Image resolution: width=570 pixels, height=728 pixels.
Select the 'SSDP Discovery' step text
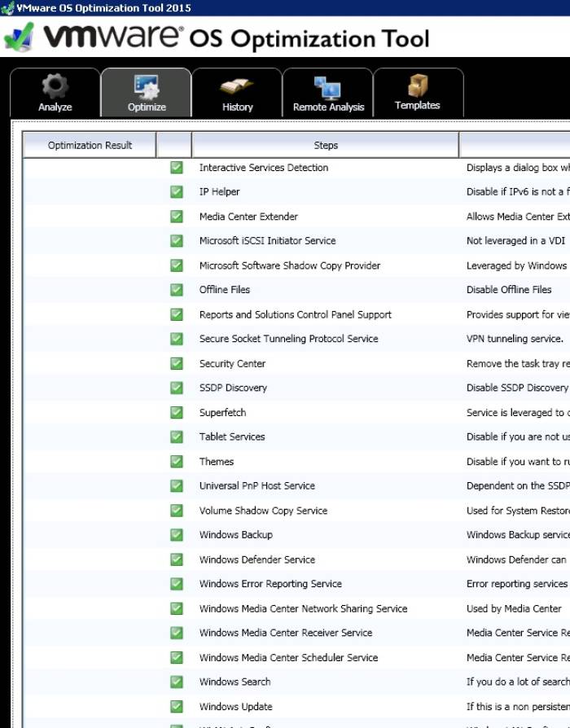tap(233, 388)
